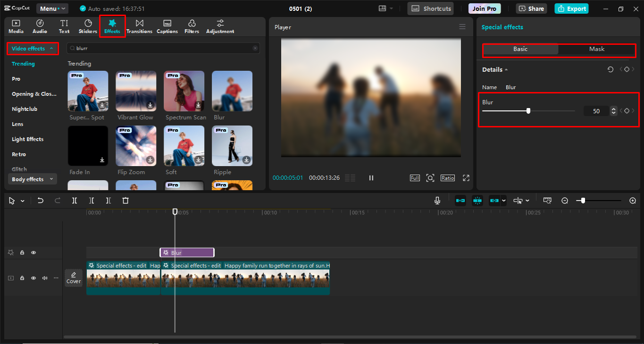Image resolution: width=644 pixels, height=344 pixels.
Task: Switch to the Transitions panel
Action: [x=139, y=26]
